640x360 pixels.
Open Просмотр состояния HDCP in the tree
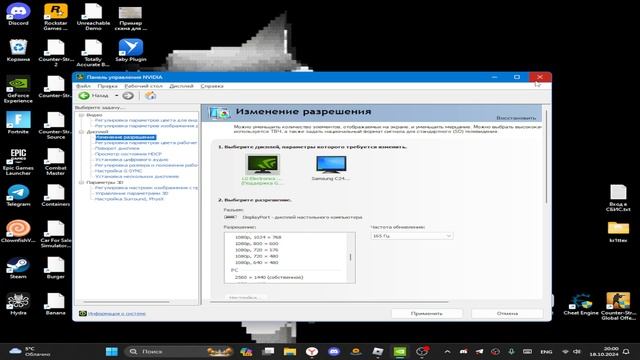[128, 154]
